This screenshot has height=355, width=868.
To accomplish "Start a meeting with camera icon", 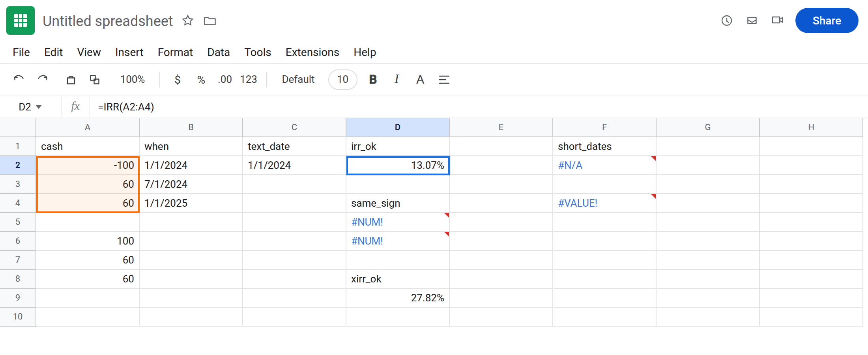I will pyautogui.click(x=778, y=20).
